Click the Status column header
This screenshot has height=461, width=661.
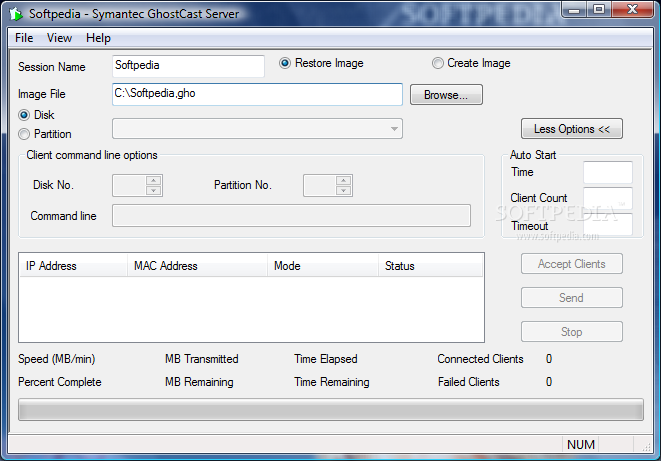430,266
